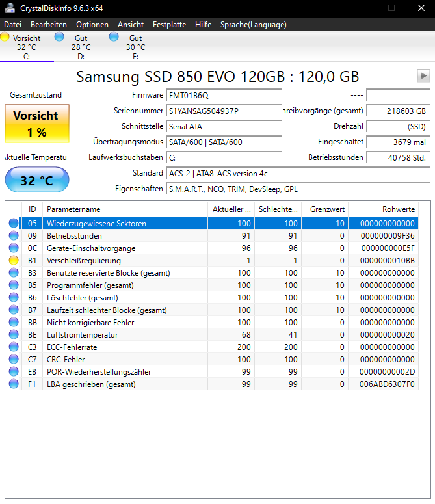This screenshot has width=435, height=504.
Task: Click raw value 00000000002D
Action: point(387,372)
